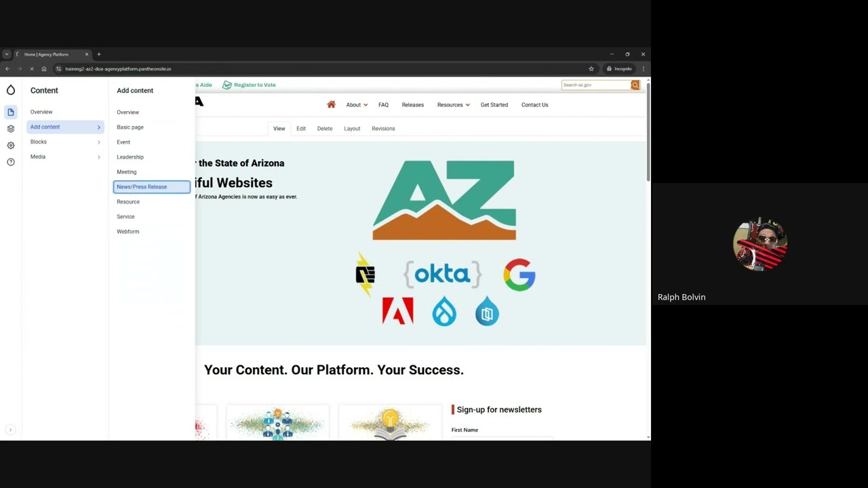Click the red home icon in site menu
The image size is (868, 488).
(331, 104)
